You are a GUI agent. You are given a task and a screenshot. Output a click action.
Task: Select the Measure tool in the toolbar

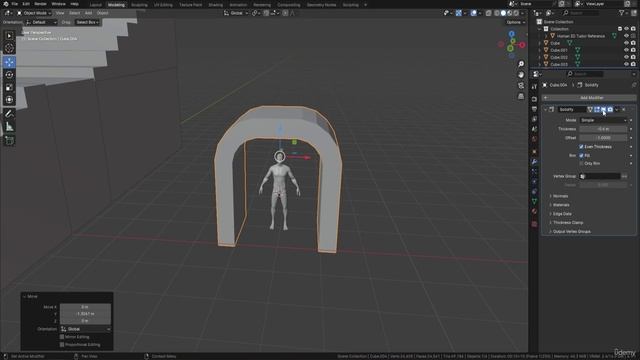(9, 127)
